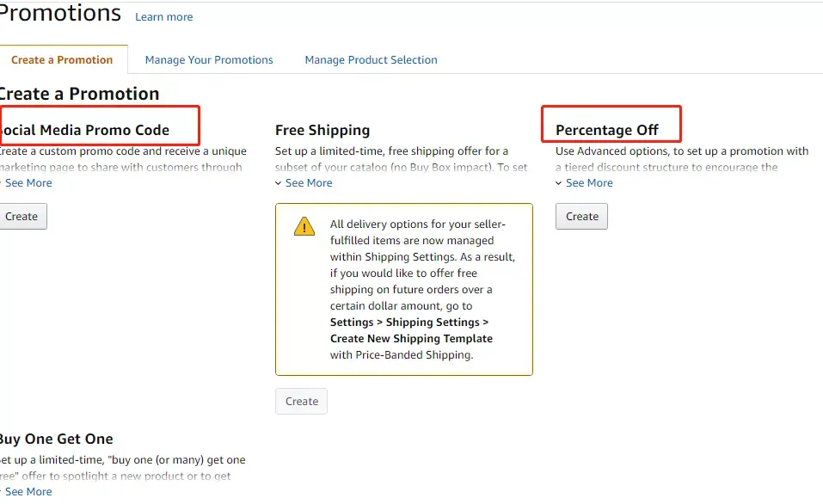Screen dimensions: 823x504
Task: Click the Social Media Promo Code heading
Action: tap(84, 130)
